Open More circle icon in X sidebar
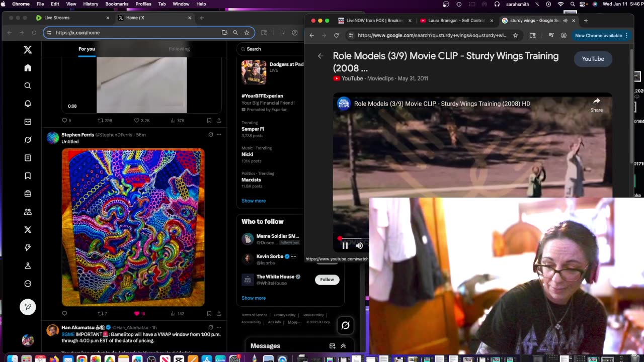Image resolution: width=644 pixels, height=362 pixels. tap(28, 284)
